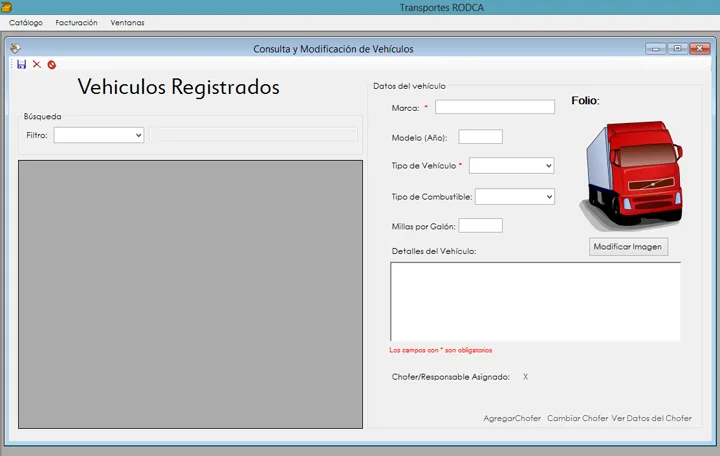This screenshot has height=456, width=720.
Task: Open the Facturación menu
Action: 76,23
